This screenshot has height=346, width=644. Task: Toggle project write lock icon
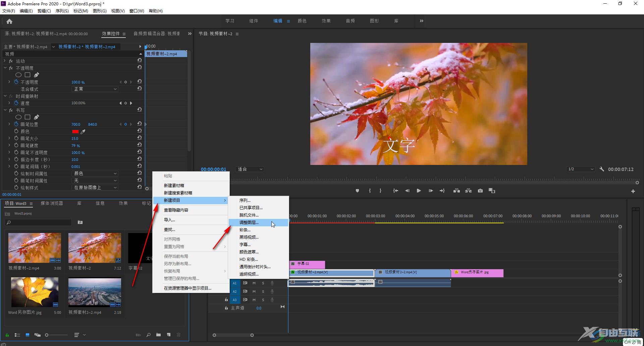click(x=7, y=335)
